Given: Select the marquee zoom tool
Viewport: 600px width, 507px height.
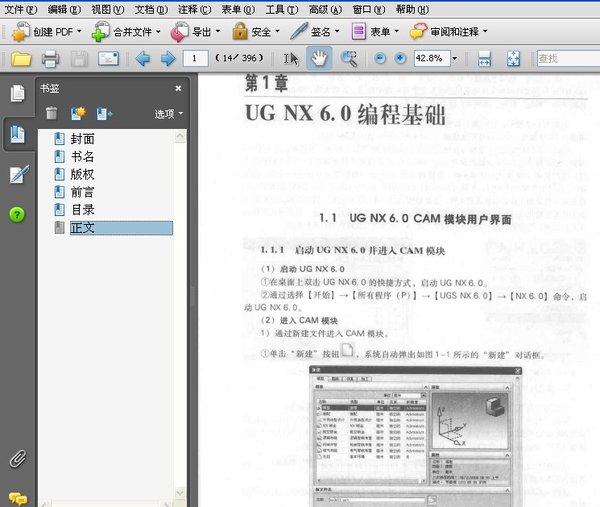Looking at the screenshot, I should [349, 59].
